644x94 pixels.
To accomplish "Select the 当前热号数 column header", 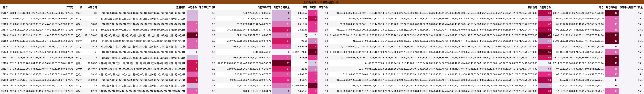I will (545, 8).
